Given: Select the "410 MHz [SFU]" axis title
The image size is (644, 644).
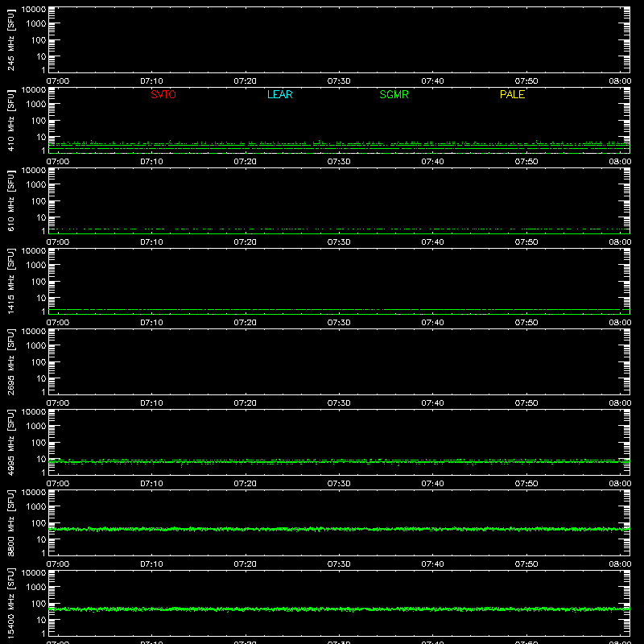Looking at the screenshot, I should 10,120.
